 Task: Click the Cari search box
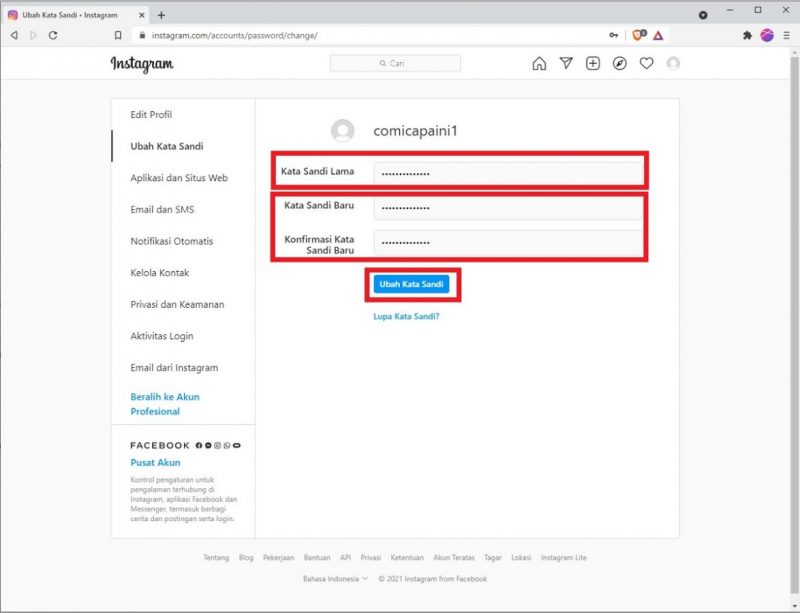395,63
